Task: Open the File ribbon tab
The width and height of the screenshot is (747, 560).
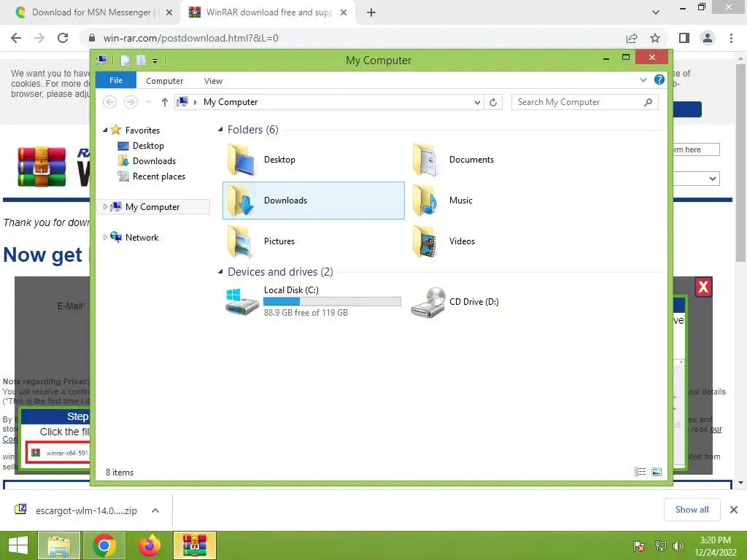Action: (116, 80)
